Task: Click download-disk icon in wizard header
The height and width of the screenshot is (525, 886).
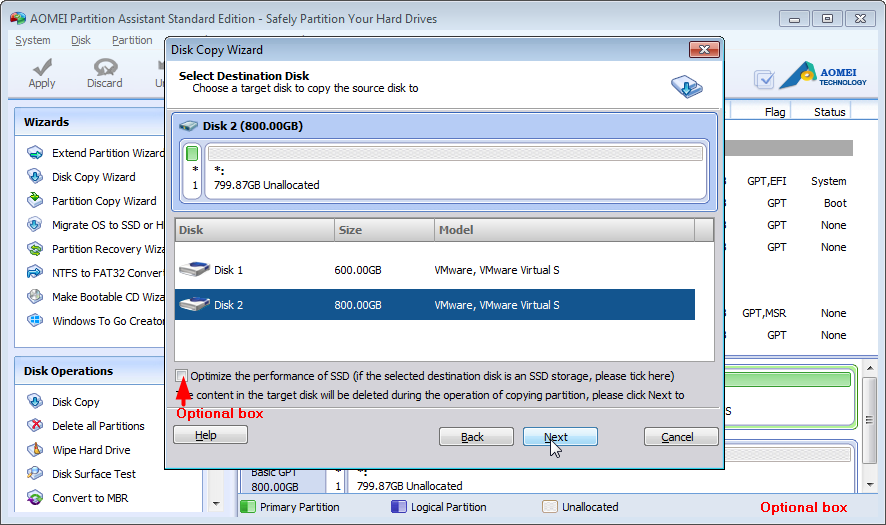Action: click(x=687, y=86)
